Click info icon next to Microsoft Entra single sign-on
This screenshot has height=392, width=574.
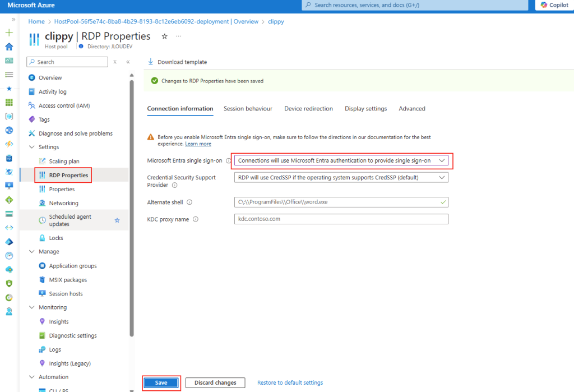coord(229,160)
